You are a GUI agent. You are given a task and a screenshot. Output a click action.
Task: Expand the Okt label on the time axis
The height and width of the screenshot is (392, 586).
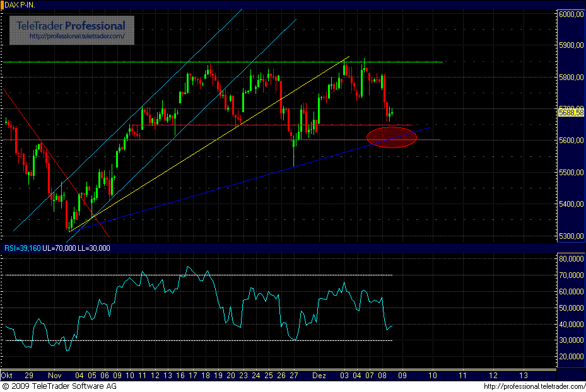[x=8, y=375]
